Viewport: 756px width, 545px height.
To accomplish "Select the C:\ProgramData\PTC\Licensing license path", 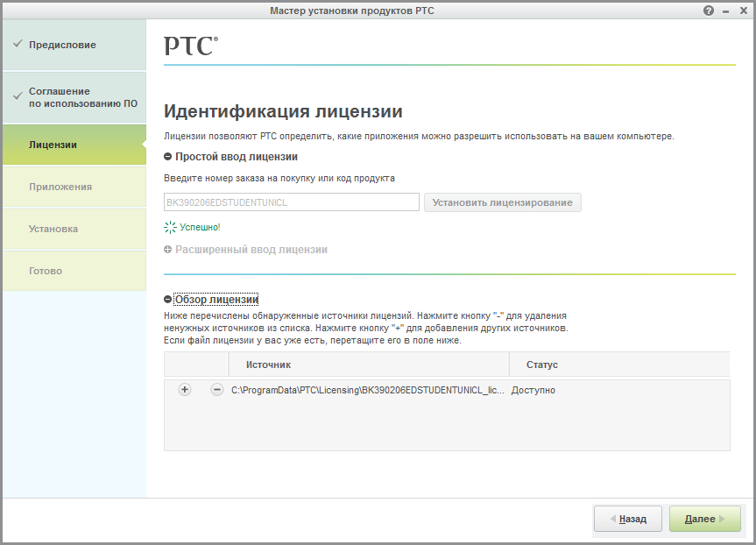I will tap(367, 390).
